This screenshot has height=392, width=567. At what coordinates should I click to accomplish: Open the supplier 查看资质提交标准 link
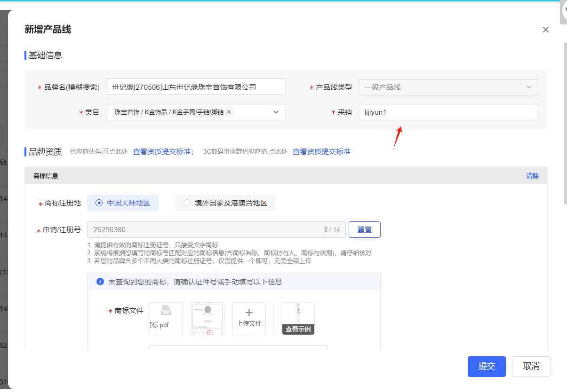click(x=163, y=152)
